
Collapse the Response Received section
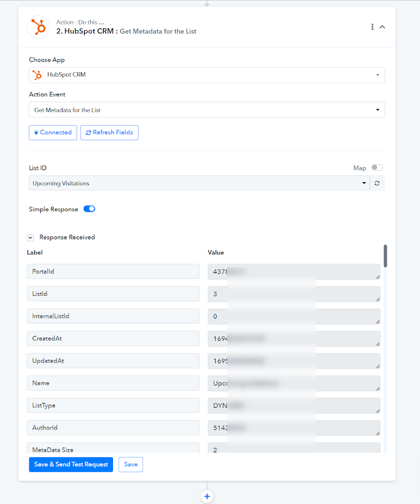click(30, 238)
